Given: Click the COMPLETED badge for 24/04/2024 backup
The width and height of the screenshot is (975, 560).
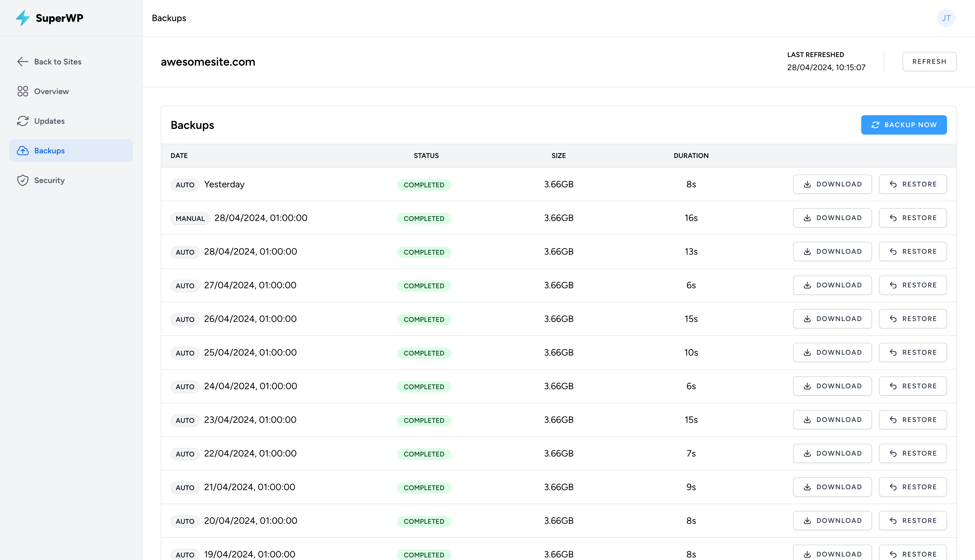Looking at the screenshot, I should (424, 387).
